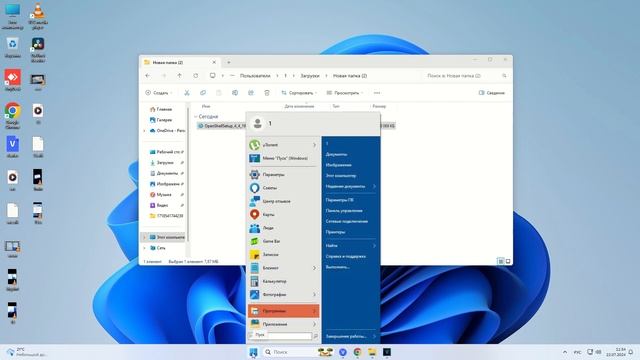Open the Recycle Bin desktop icon

tap(13, 47)
